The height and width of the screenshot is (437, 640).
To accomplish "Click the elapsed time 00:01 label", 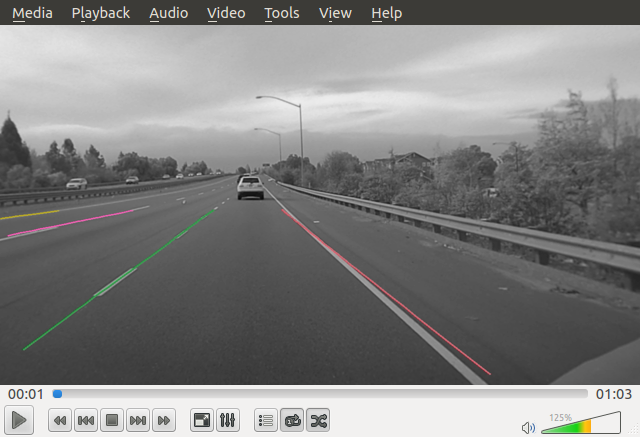I will coord(26,394).
